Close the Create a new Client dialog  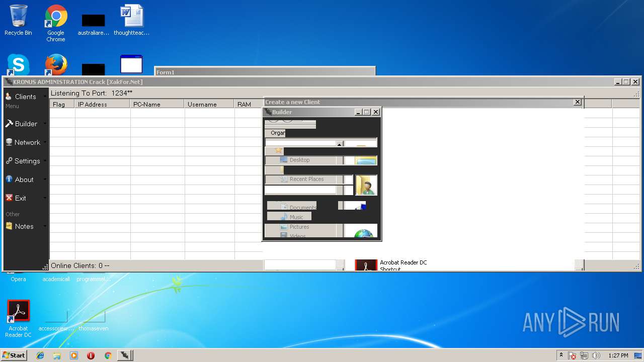[578, 102]
